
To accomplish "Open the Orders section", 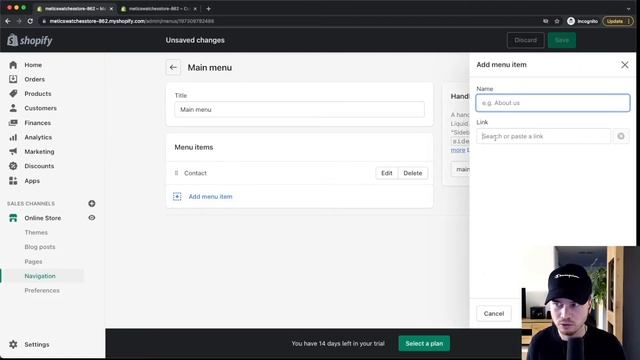I will pyautogui.click(x=34, y=79).
